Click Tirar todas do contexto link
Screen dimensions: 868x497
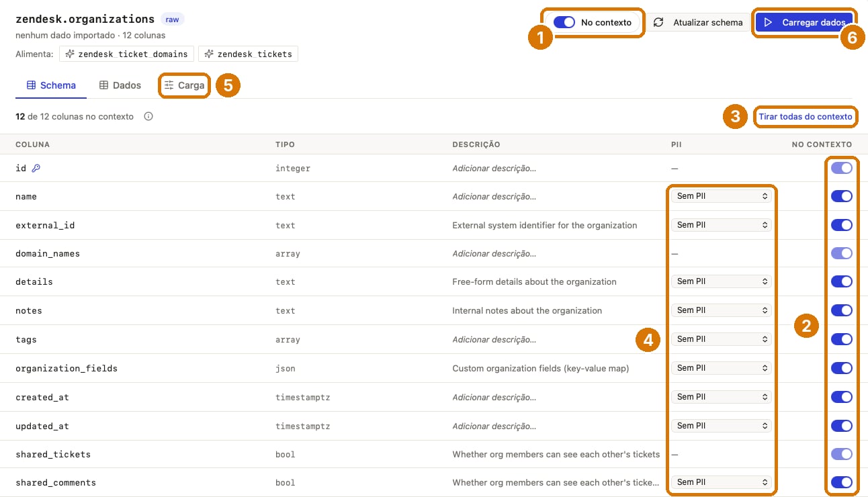pyautogui.click(x=806, y=117)
